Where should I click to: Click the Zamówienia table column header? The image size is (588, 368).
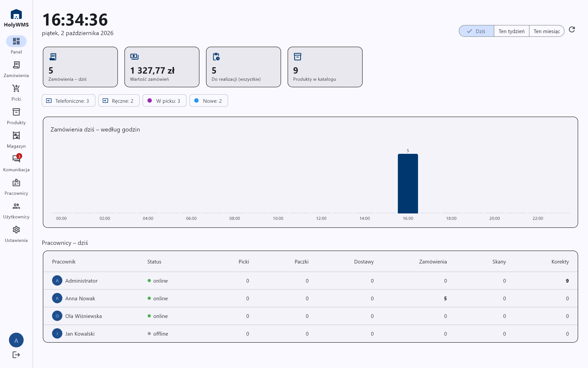pos(433,262)
